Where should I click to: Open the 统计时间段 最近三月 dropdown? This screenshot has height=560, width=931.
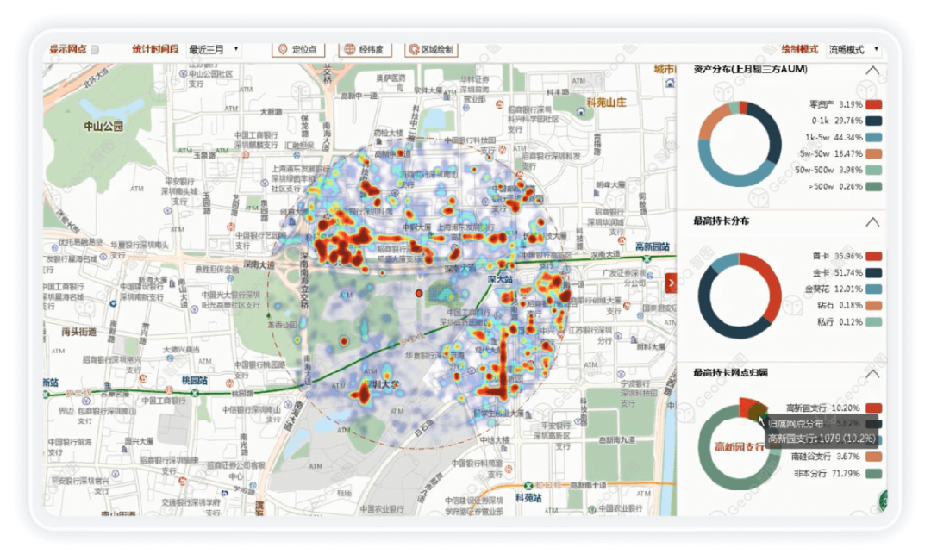214,50
